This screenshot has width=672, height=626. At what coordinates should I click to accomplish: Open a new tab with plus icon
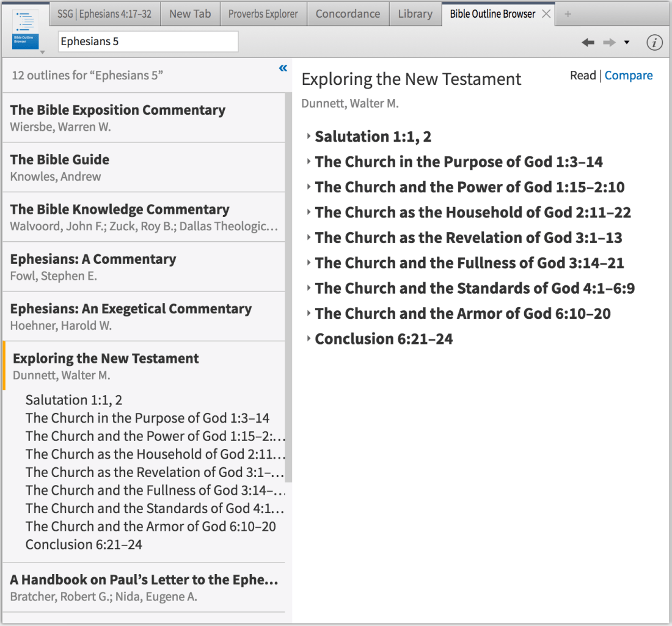[568, 14]
